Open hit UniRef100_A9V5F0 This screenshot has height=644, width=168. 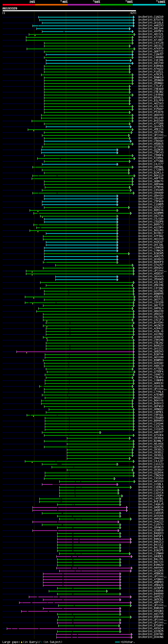(x=151, y=31)
